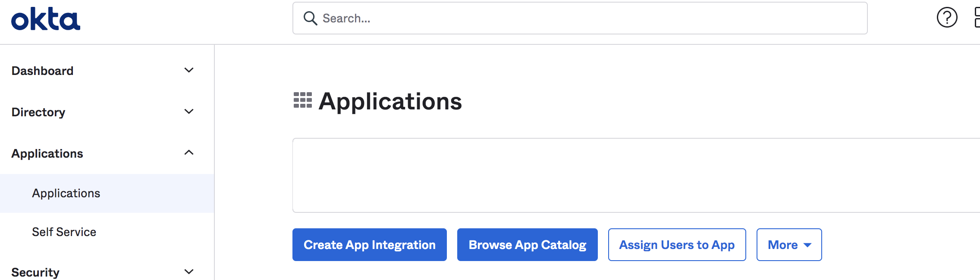980x280 pixels.
Task: Select Security in the sidebar
Action: pyautogui.click(x=36, y=271)
